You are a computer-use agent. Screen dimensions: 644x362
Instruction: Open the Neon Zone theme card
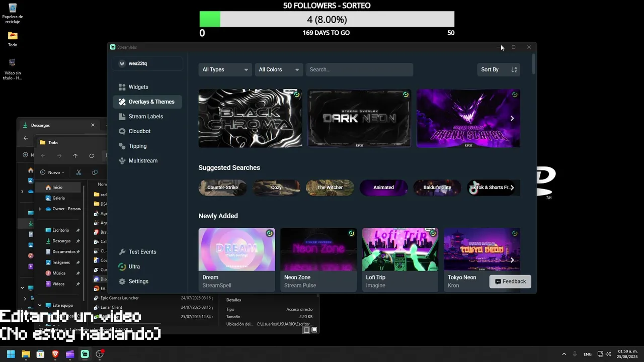318,260
